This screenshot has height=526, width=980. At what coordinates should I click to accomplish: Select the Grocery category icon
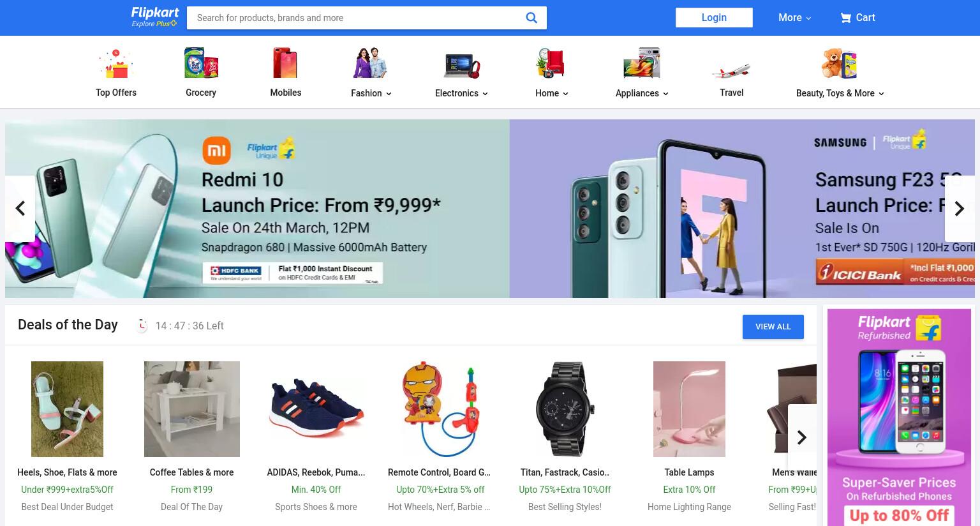click(x=201, y=63)
